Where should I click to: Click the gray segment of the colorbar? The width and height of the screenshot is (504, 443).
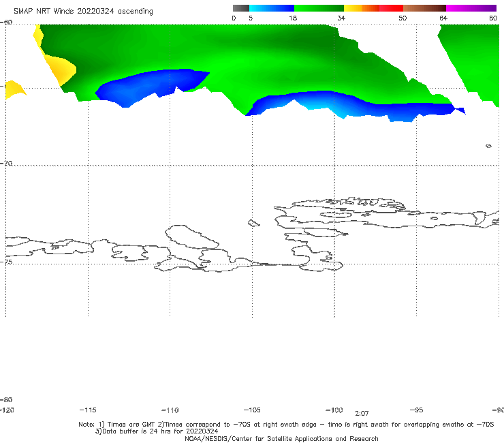click(241, 8)
